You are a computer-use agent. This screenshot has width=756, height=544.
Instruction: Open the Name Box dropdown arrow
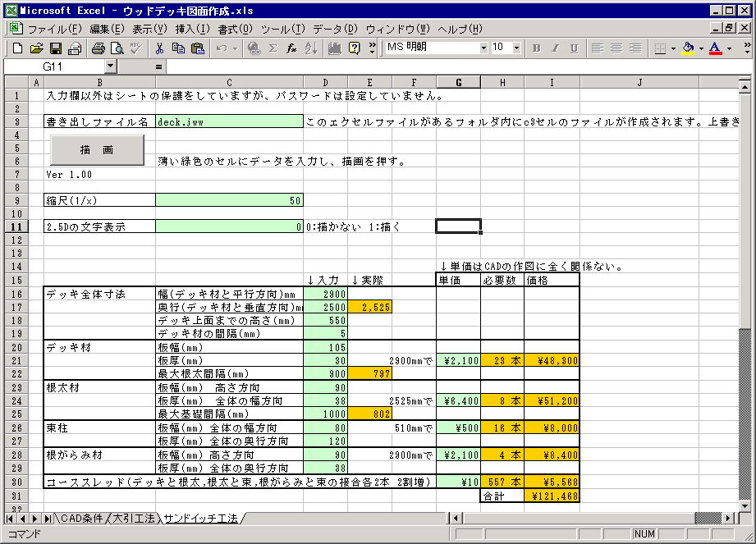(111, 66)
